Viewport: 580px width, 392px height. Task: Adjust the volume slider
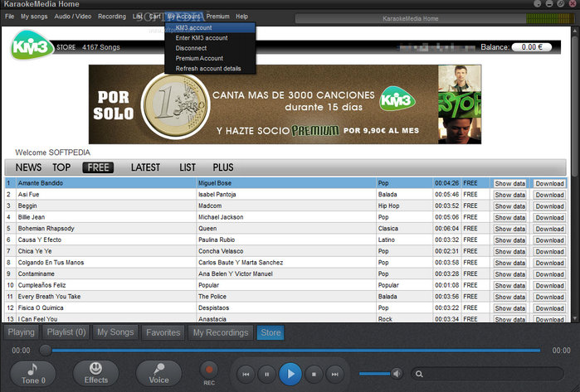375,374
